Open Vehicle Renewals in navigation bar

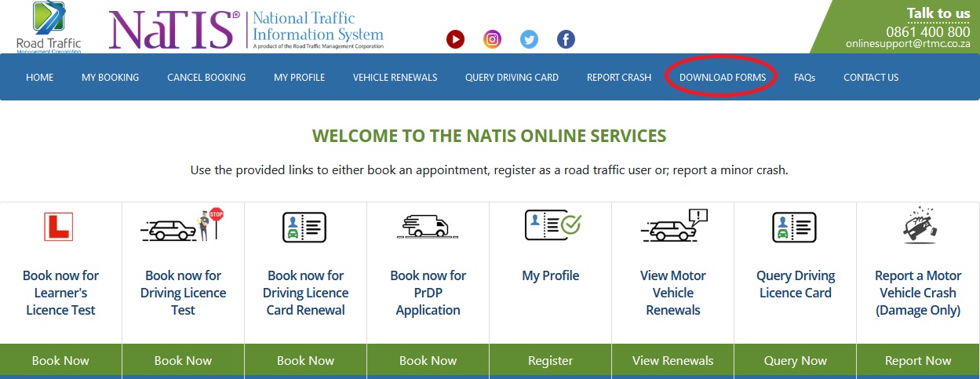(395, 78)
